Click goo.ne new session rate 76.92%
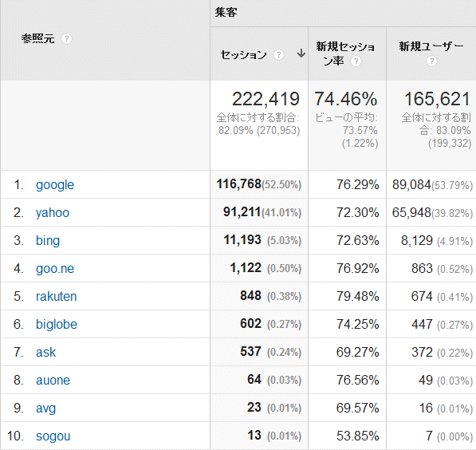476x450 pixels. pyautogui.click(x=358, y=269)
